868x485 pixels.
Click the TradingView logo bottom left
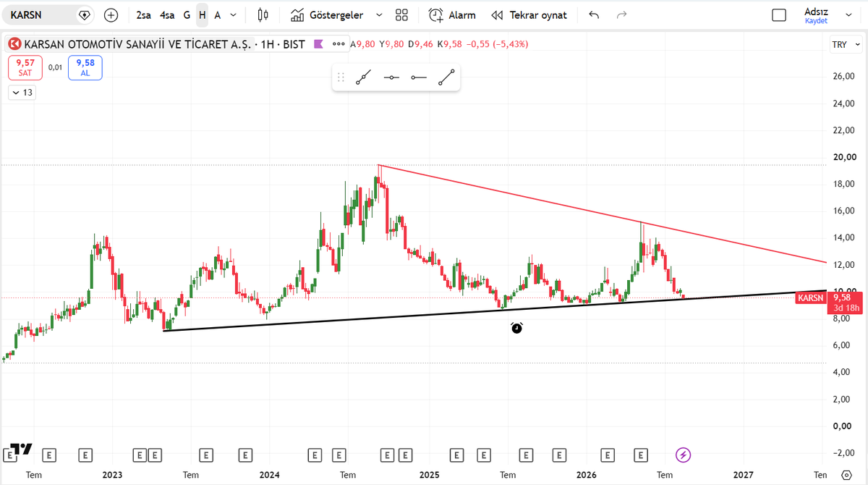(x=22, y=449)
